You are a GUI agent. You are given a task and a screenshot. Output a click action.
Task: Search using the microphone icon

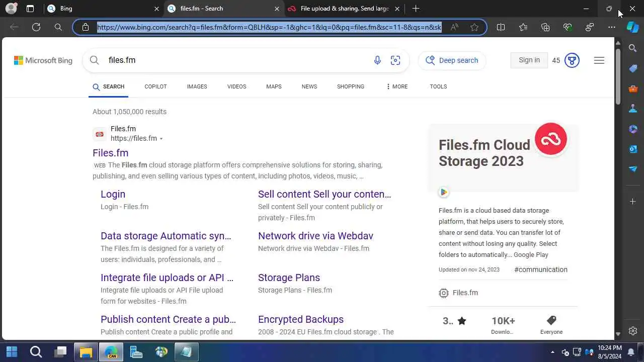tap(377, 60)
